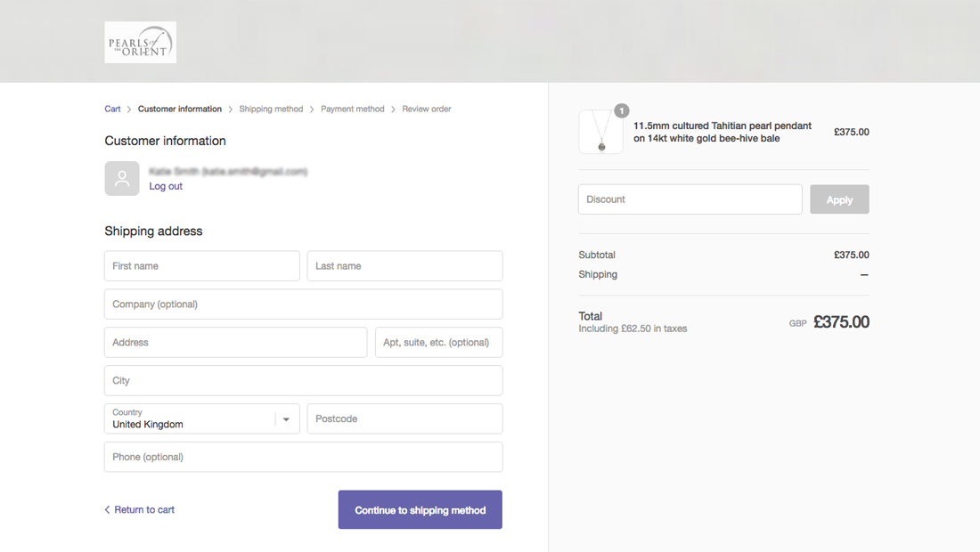Click into the First name field

click(202, 266)
